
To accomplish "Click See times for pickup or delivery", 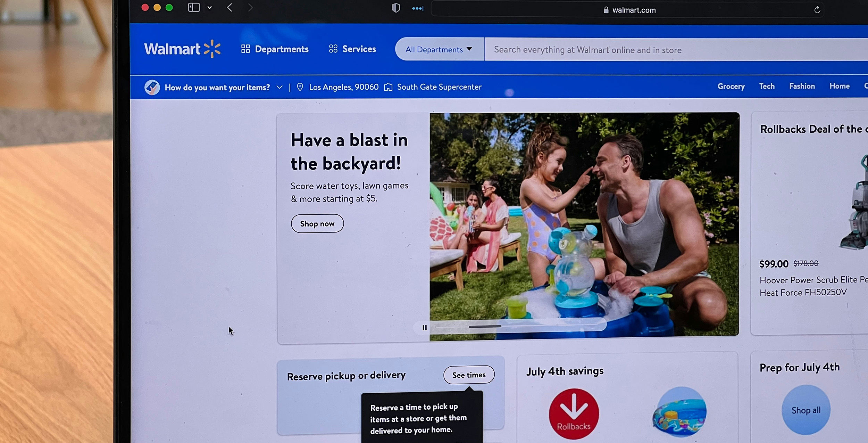I will (x=469, y=375).
